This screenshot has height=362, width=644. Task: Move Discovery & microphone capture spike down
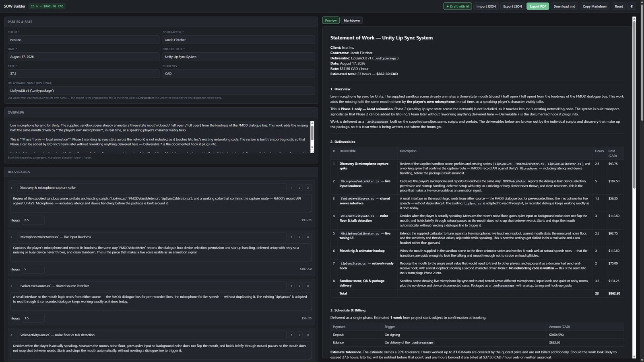coord(299,188)
